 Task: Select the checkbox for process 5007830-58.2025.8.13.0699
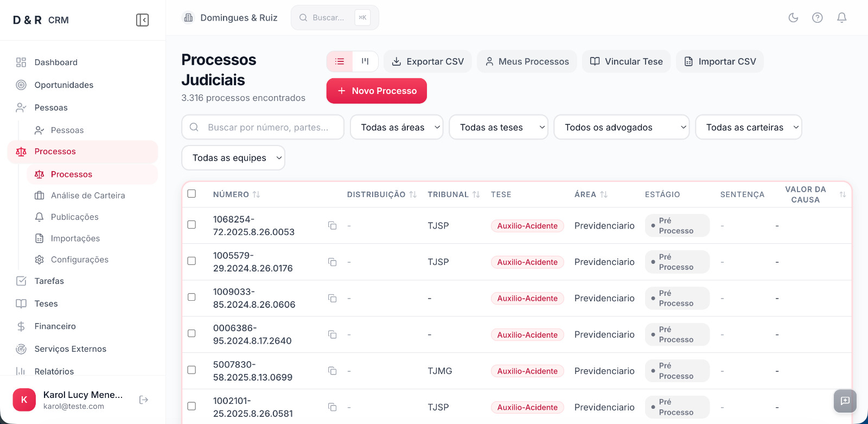coord(192,370)
